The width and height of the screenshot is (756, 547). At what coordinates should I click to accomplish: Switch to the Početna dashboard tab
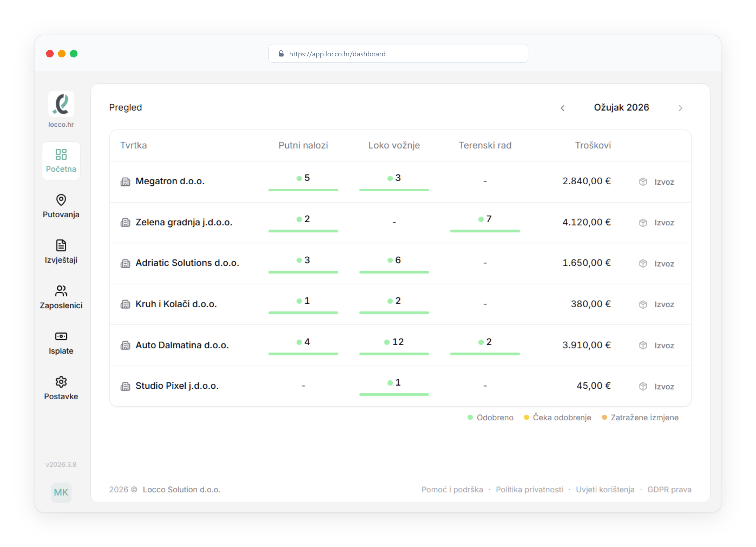pyautogui.click(x=61, y=161)
